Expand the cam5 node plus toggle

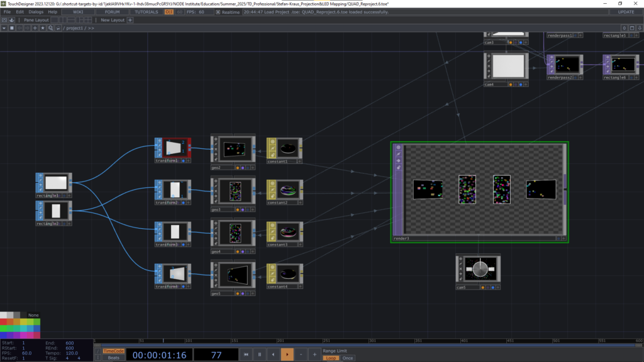pos(498,287)
